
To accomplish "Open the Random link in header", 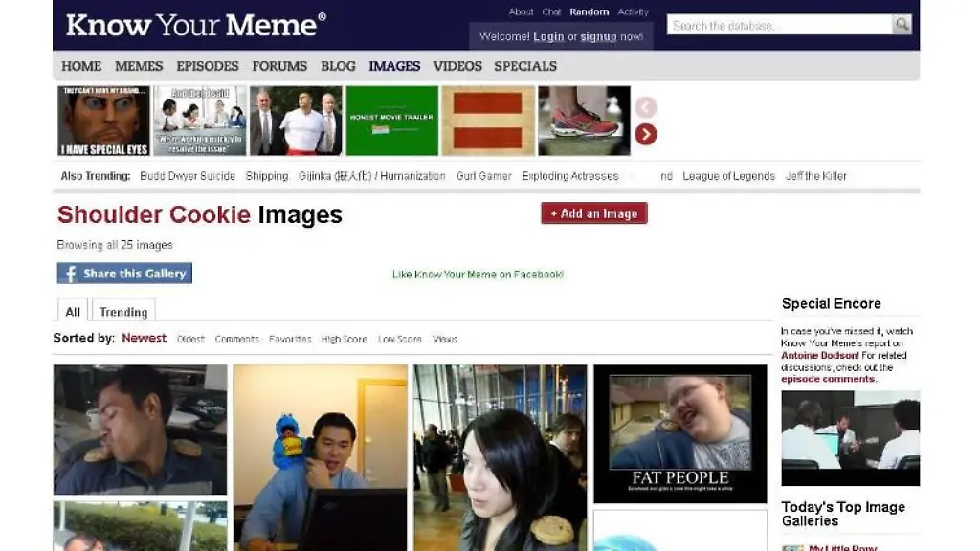I will (x=589, y=12).
